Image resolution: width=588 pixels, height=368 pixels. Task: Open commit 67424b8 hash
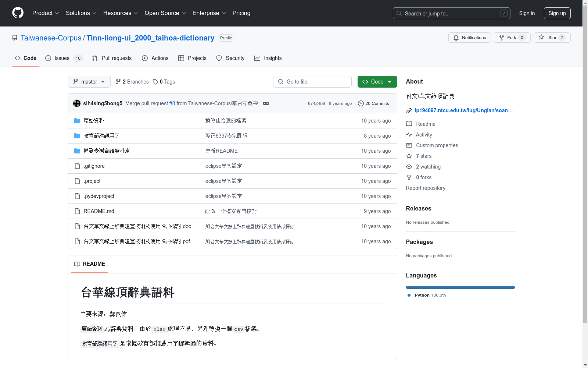[x=316, y=103]
